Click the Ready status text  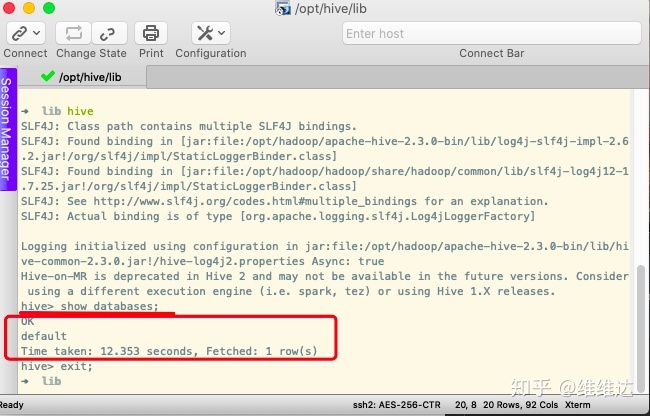(x=12, y=405)
